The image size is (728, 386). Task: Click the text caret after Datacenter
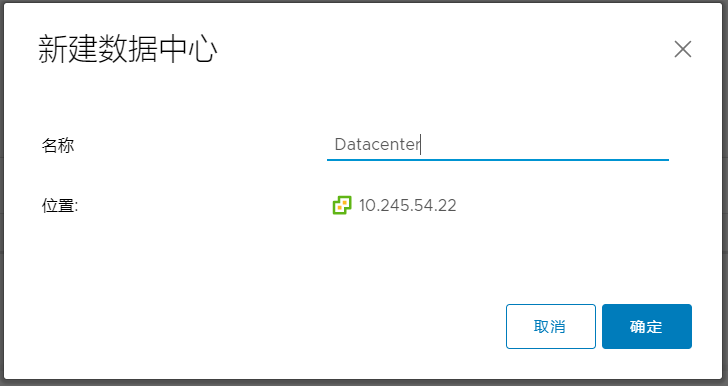pos(421,144)
